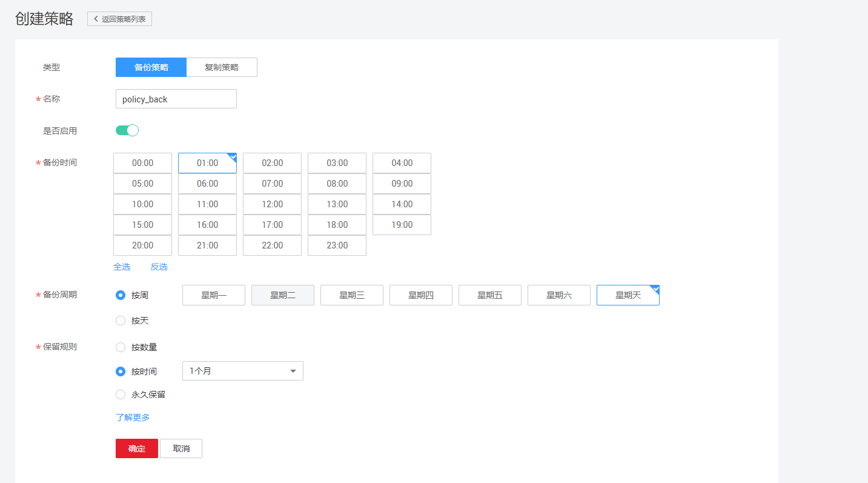Select the 22:00 backup time
This screenshot has height=483, width=868.
(x=272, y=245)
